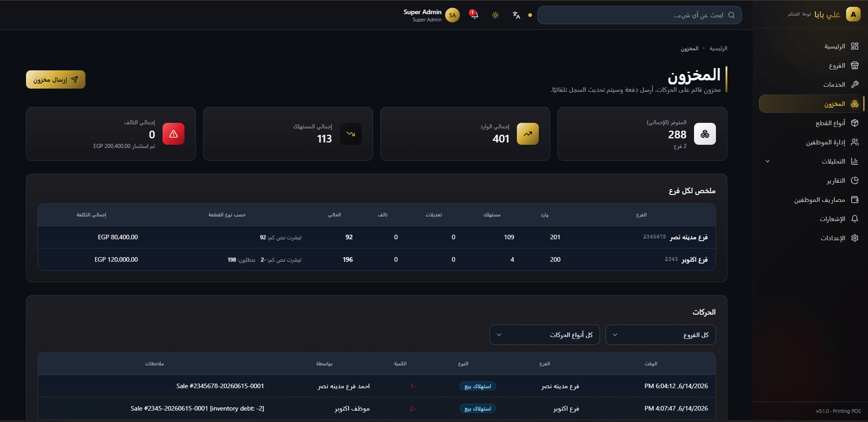Click the 6/14/2026 6:04:12 PM timestamp
This screenshot has height=422, width=868.
coord(676,386)
